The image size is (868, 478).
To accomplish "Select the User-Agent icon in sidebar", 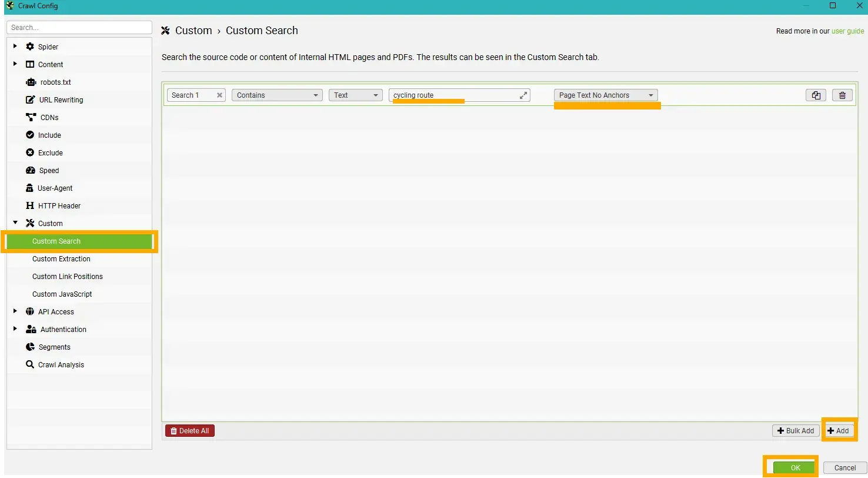I will tap(29, 188).
